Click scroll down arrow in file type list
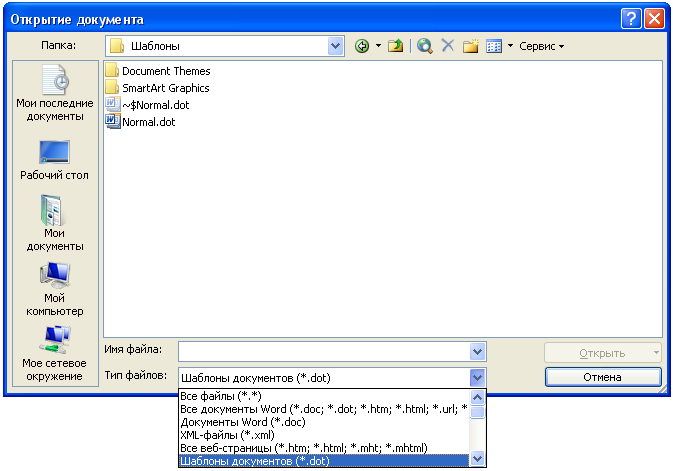Viewport: 673px width, 471px height. point(477,459)
